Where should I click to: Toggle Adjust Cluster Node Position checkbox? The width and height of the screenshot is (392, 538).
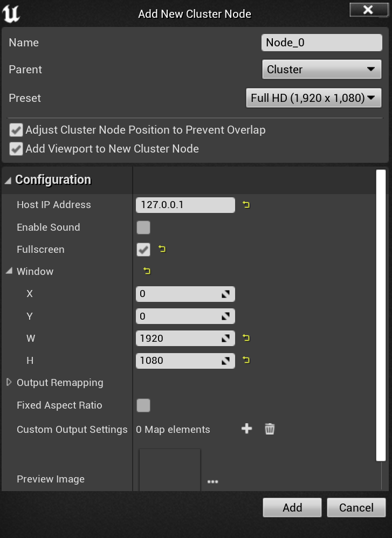[x=17, y=130]
